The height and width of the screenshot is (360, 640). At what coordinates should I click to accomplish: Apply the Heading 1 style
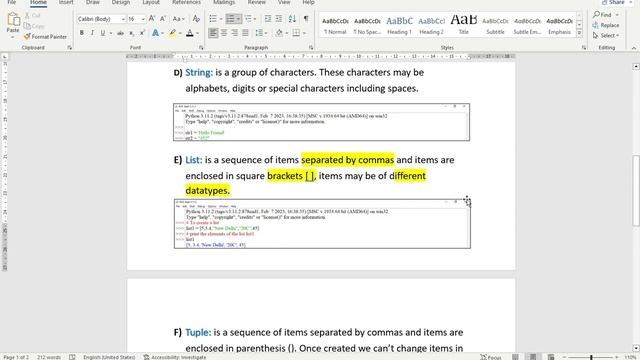tap(399, 25)
